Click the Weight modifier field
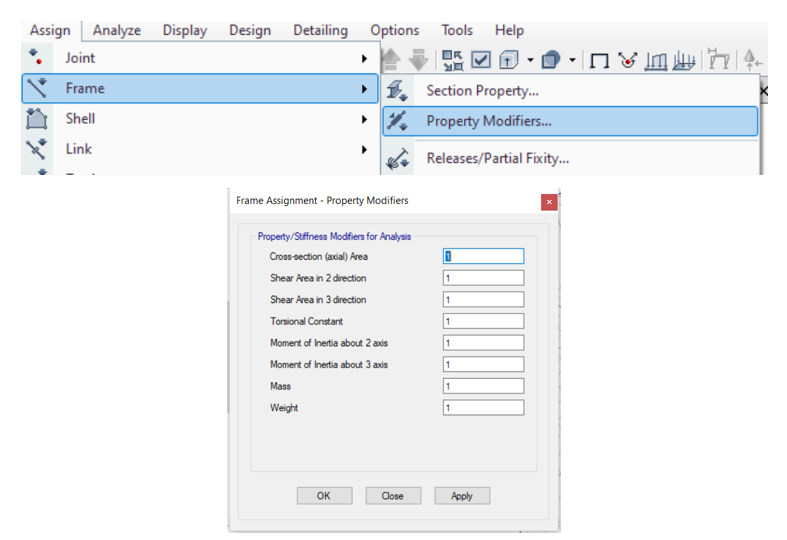 [x=483, y=407]
